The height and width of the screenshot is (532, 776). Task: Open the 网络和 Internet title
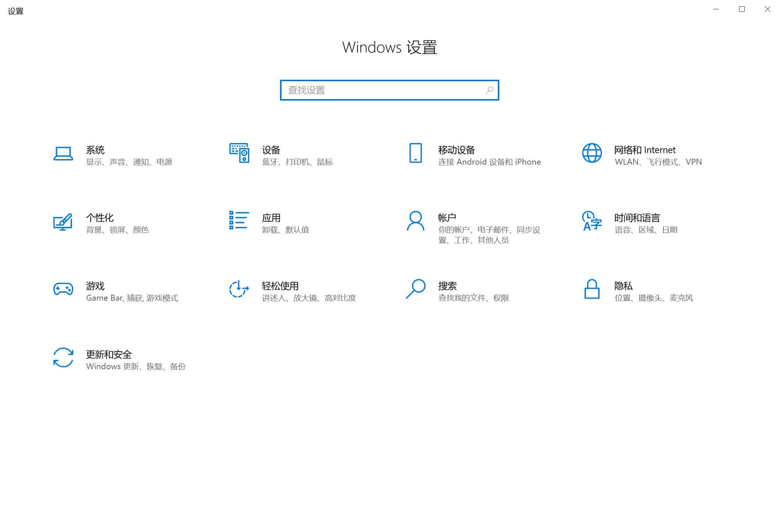tap(645, 150)
